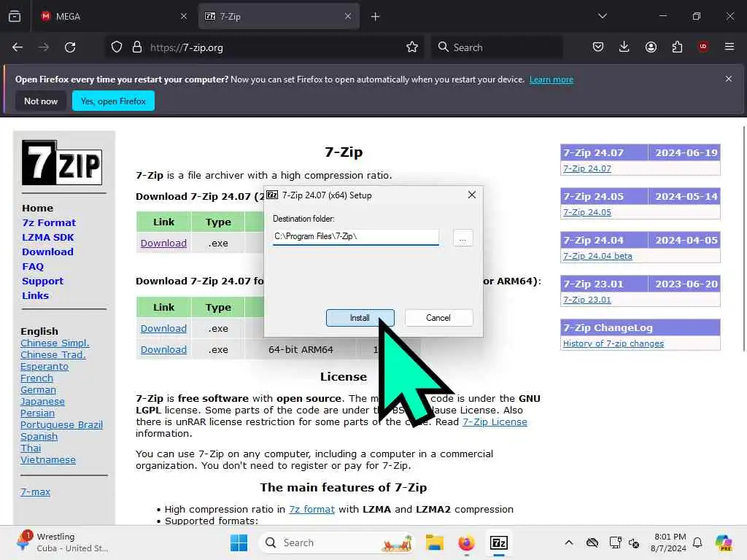
Task: Open File Explorer from the taskbar
Action: (x=435, y=542)
